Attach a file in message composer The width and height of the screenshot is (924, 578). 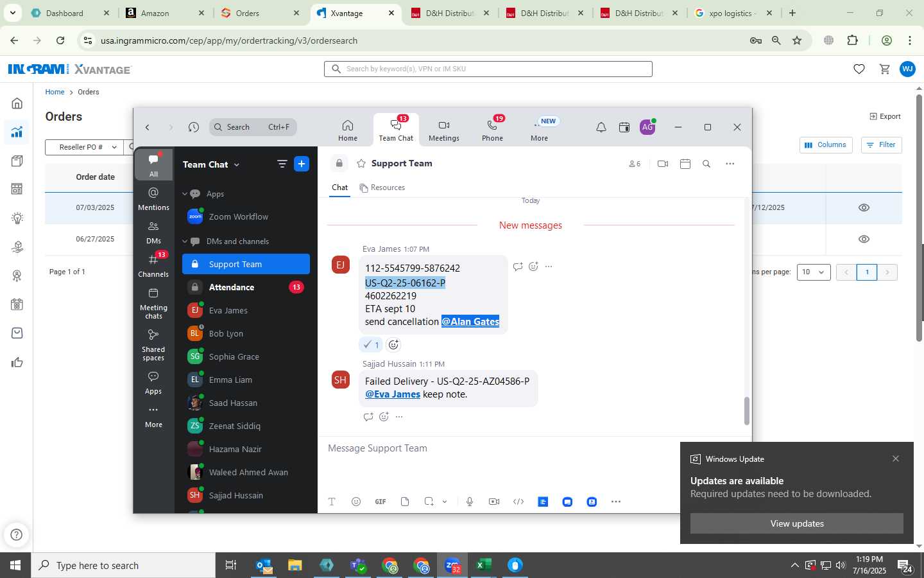(405, 502)
